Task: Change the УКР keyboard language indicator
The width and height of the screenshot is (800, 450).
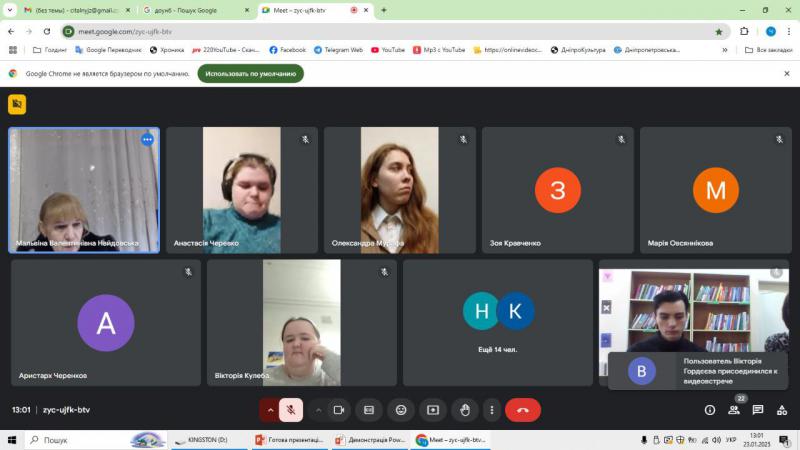Action: point(731,440)
